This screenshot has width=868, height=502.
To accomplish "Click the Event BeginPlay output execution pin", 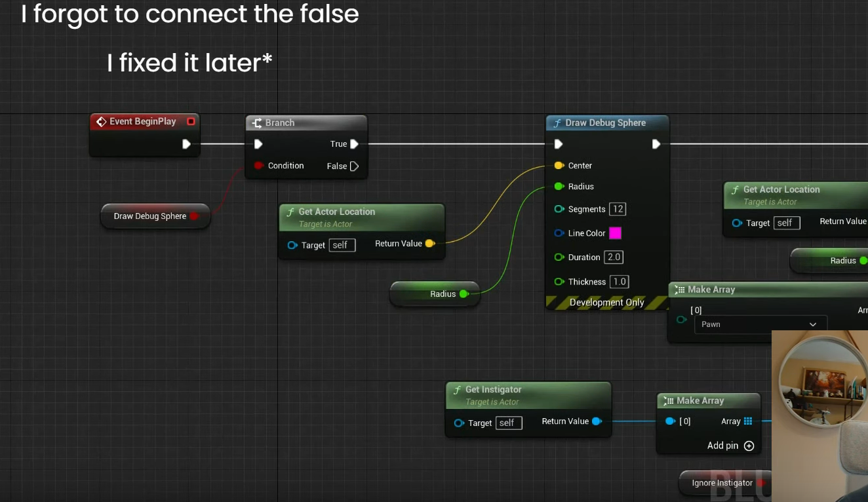I will 187,144.
